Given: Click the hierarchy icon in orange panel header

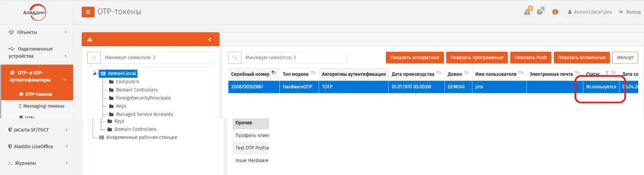Looking at the screenshot, I should [x=90, y=39].
